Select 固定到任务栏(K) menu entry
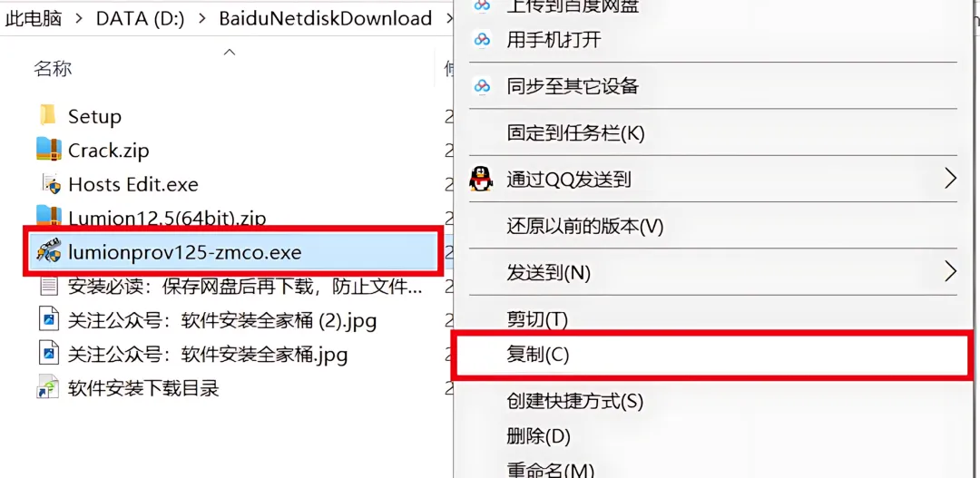 point(575,132)
